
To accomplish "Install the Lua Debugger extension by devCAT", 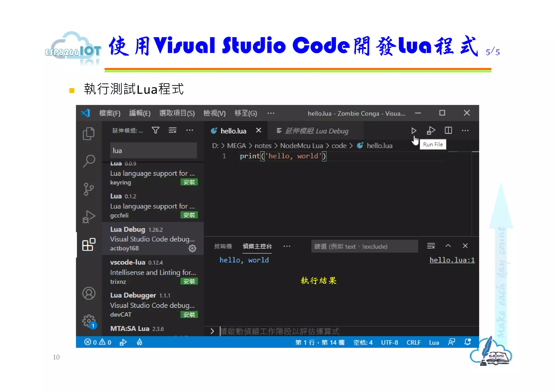I will coord(189,315).
